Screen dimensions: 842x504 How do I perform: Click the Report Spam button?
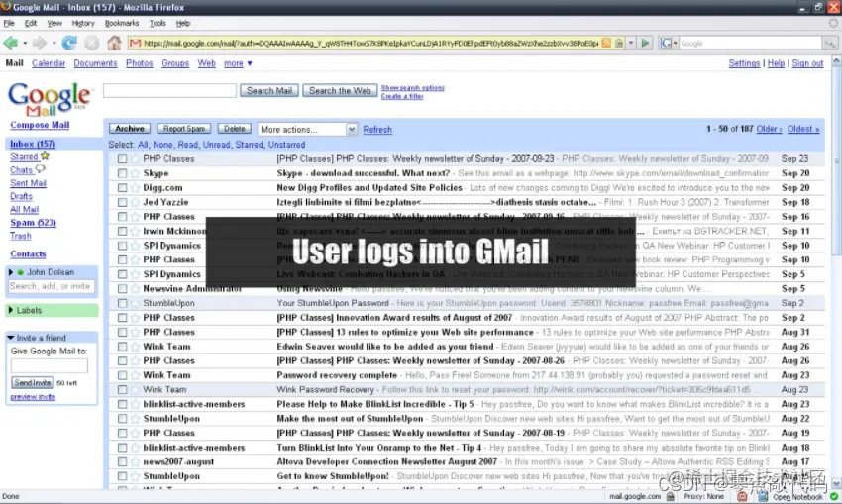coord(184,129)
